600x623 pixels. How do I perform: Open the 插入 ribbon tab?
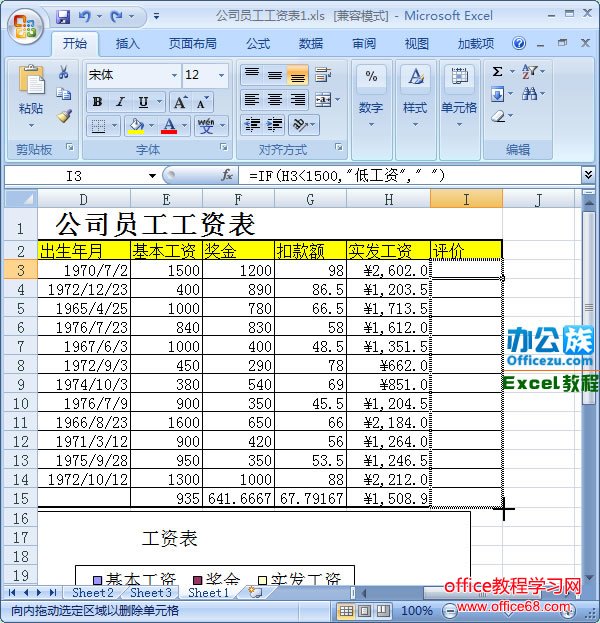127,43
